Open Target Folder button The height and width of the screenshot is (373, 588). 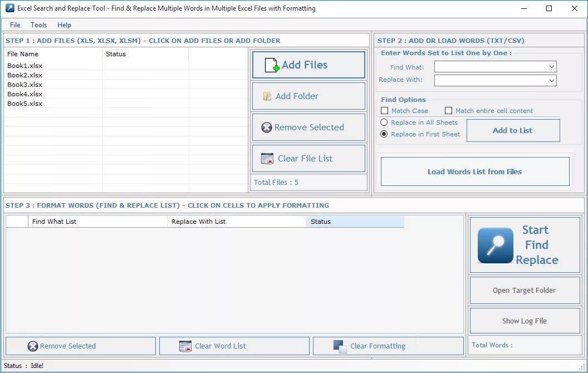point(525,290)
